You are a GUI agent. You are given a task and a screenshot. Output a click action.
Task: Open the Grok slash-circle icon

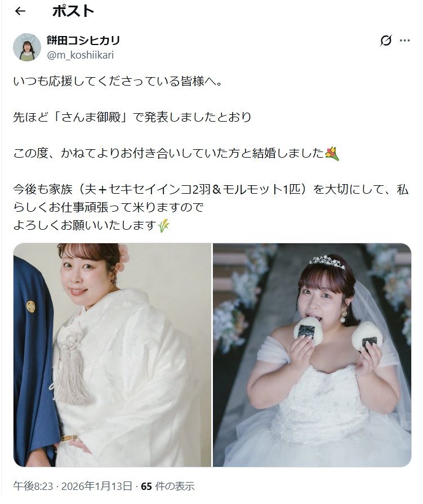386,41
